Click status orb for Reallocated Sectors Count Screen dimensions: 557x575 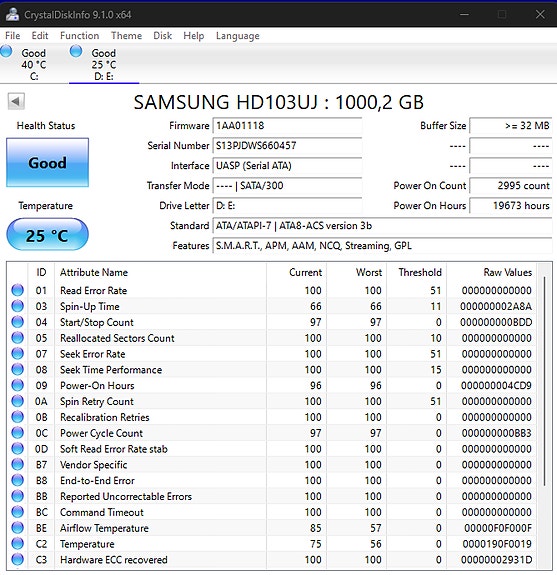click(x=17, y=338)
